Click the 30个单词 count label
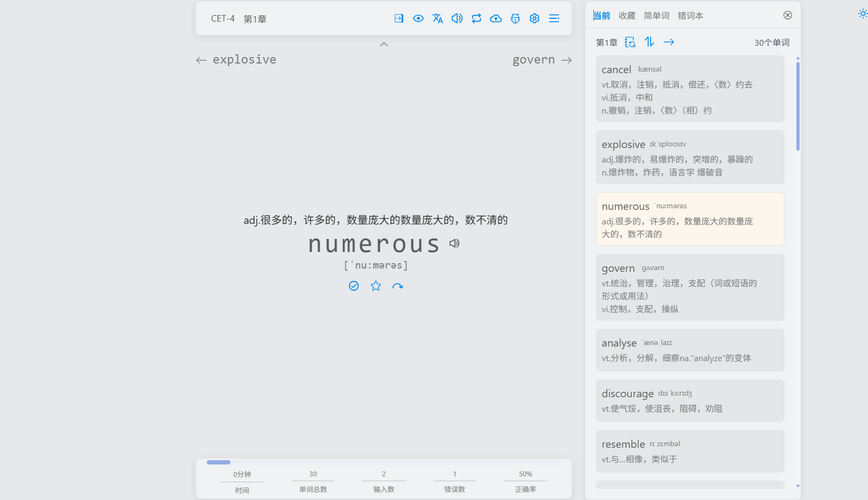 [x=772, y=43]
